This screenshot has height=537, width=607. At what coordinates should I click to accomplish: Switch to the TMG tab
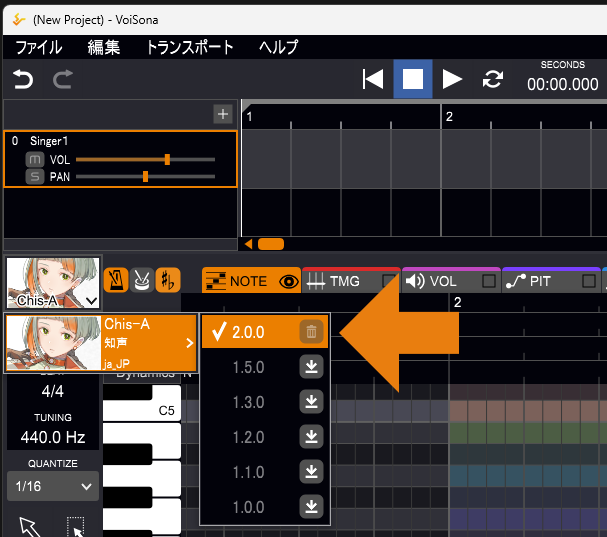point(344,281)
